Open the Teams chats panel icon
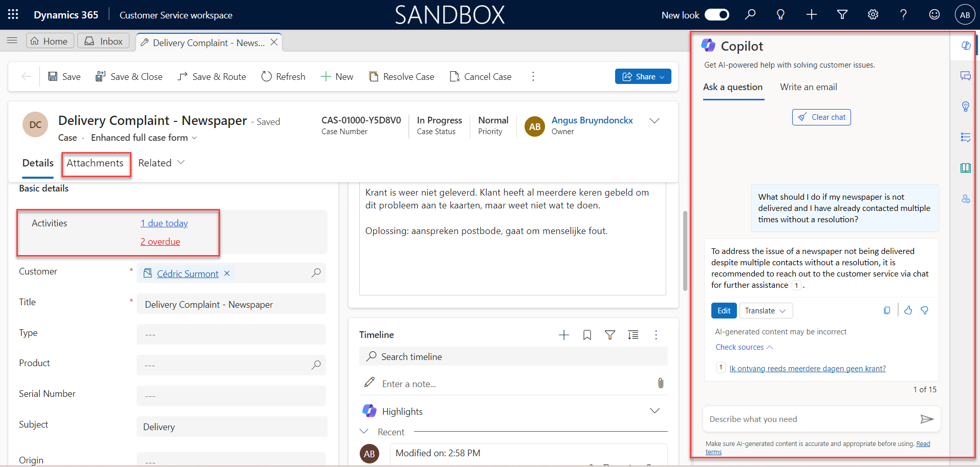The width and height of the screenshot is (980, 467). [966, 76]
